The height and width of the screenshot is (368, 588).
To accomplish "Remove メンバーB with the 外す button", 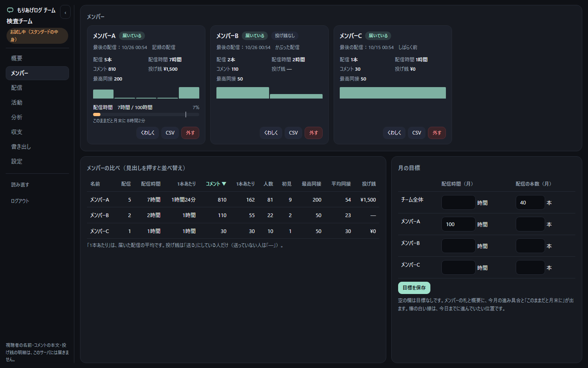I will point(314,133).
